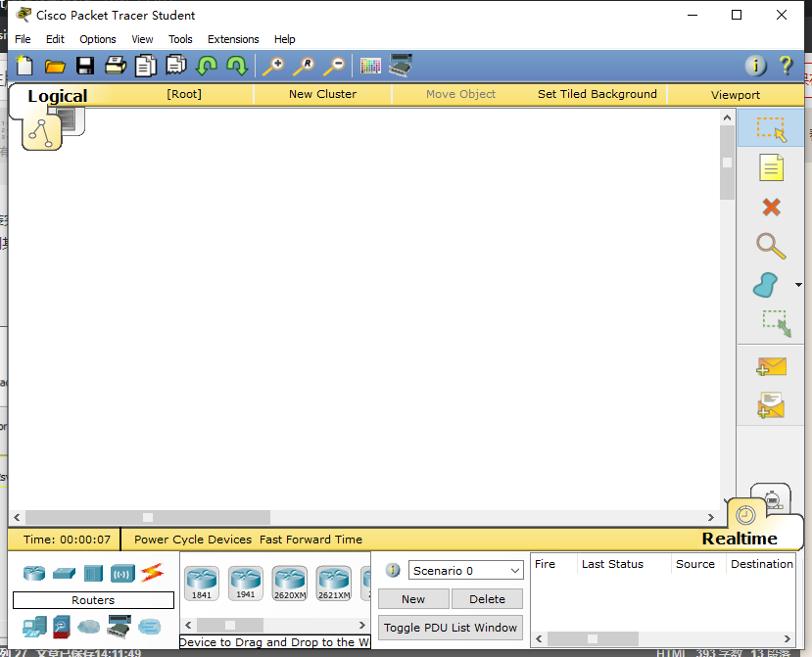The width and height of the screenshot is (812, 657).
Task: Select the WAN Emulation cloud icon
Action: coord(88,627)
